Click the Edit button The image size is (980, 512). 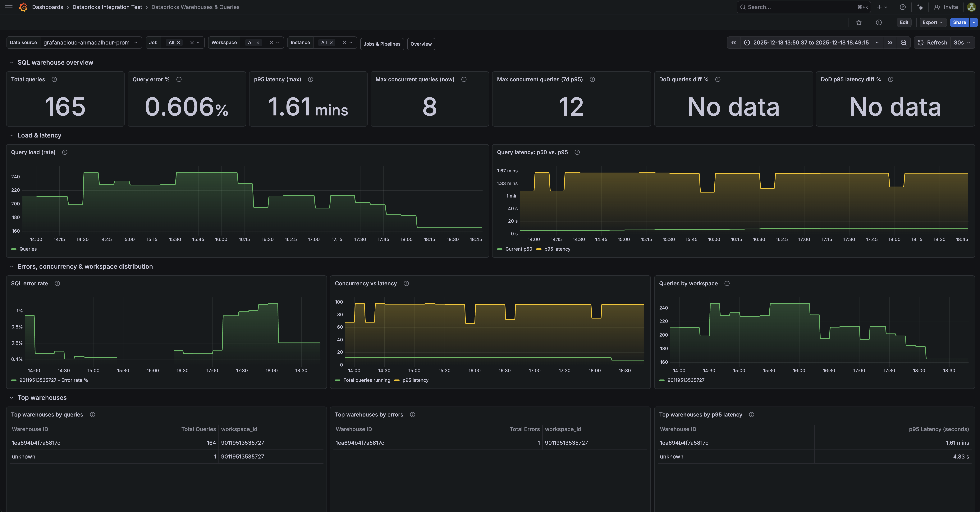click(x=904, y=22)
